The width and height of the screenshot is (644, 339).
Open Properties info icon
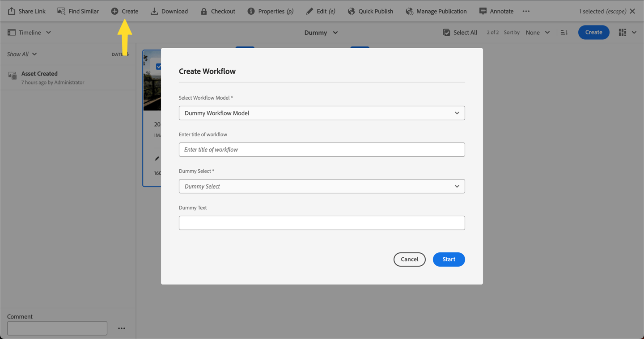point(251,11)
